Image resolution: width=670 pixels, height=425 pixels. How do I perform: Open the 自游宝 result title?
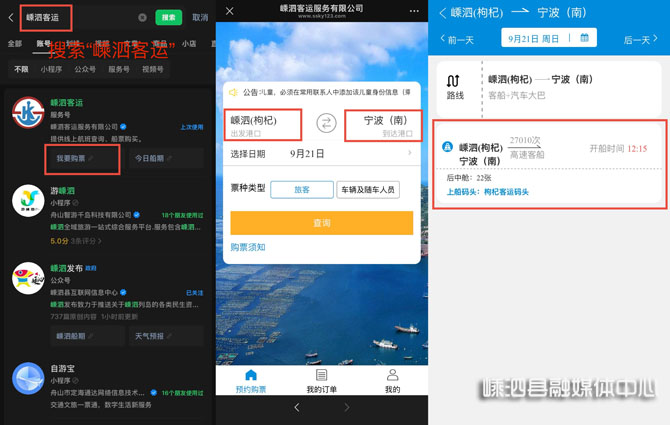[62, 368]
